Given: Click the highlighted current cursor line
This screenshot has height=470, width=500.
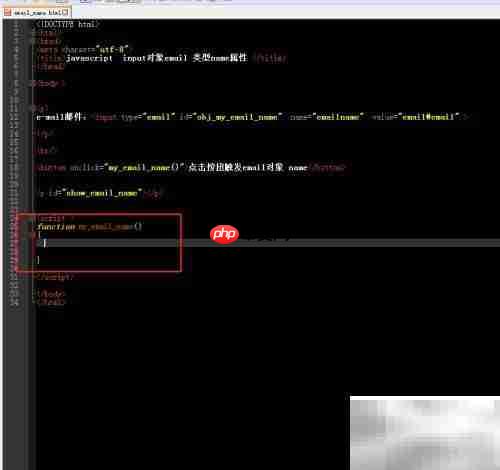Looking at the screenshot, I should [267, 243].
